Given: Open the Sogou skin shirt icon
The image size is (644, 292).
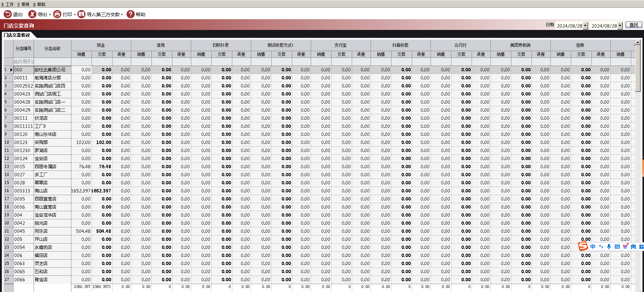Looking at the screenshot, I should (625, 247).
